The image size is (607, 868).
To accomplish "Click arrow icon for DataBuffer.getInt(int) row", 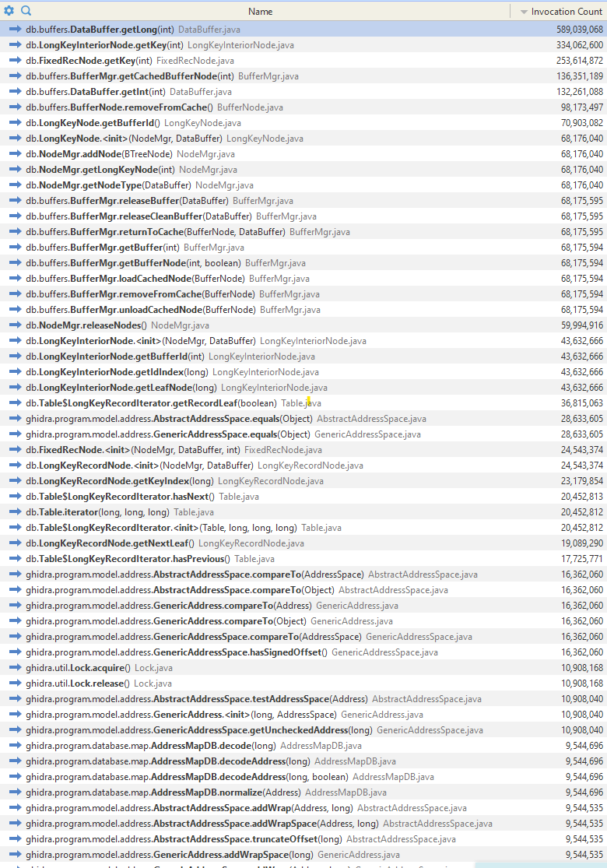I will pyautogui.click(x=16, y=91).
